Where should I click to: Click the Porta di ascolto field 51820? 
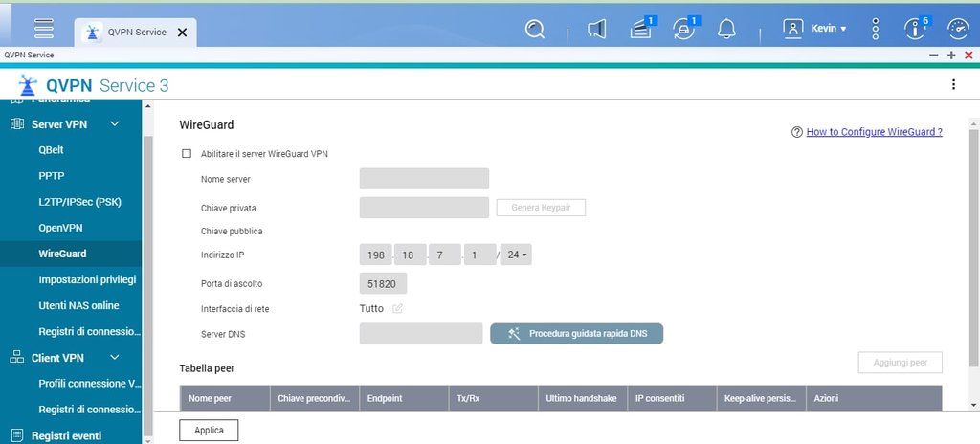coord(383,283)
